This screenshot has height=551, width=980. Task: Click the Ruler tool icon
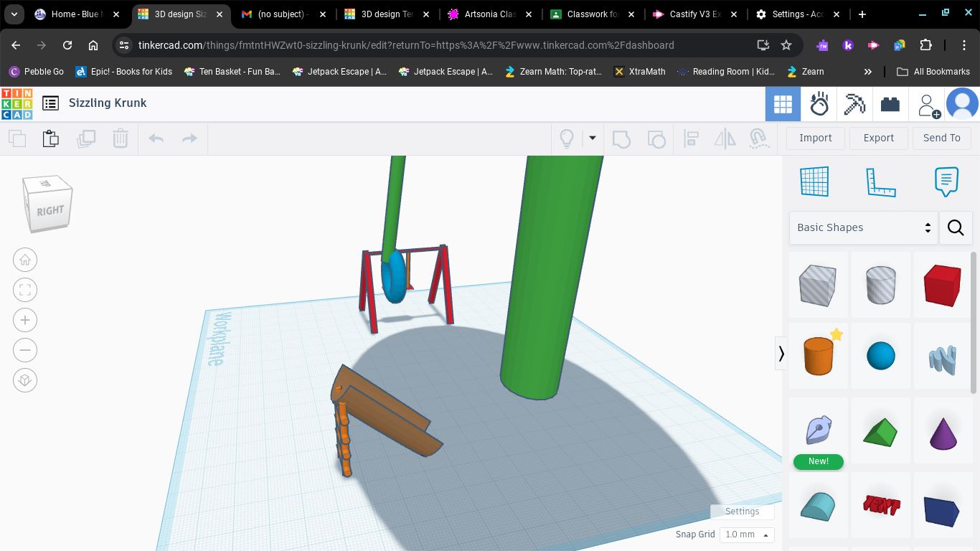880,182
